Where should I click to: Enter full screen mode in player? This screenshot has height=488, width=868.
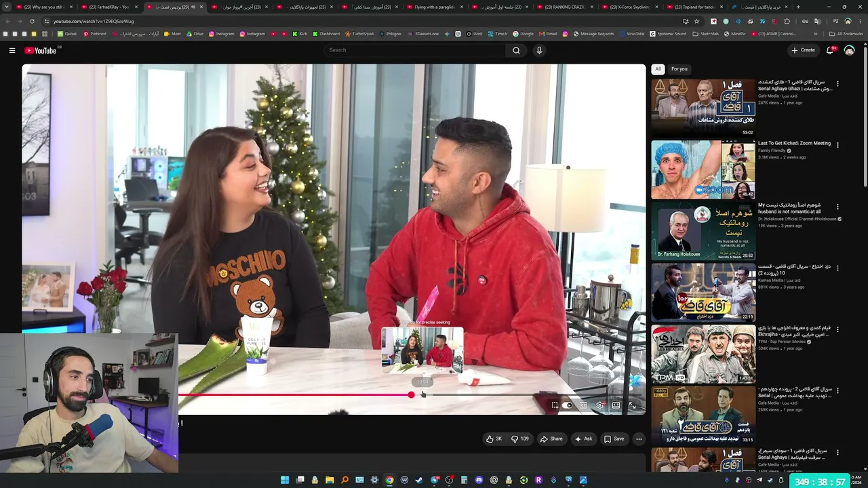point(632,405)
